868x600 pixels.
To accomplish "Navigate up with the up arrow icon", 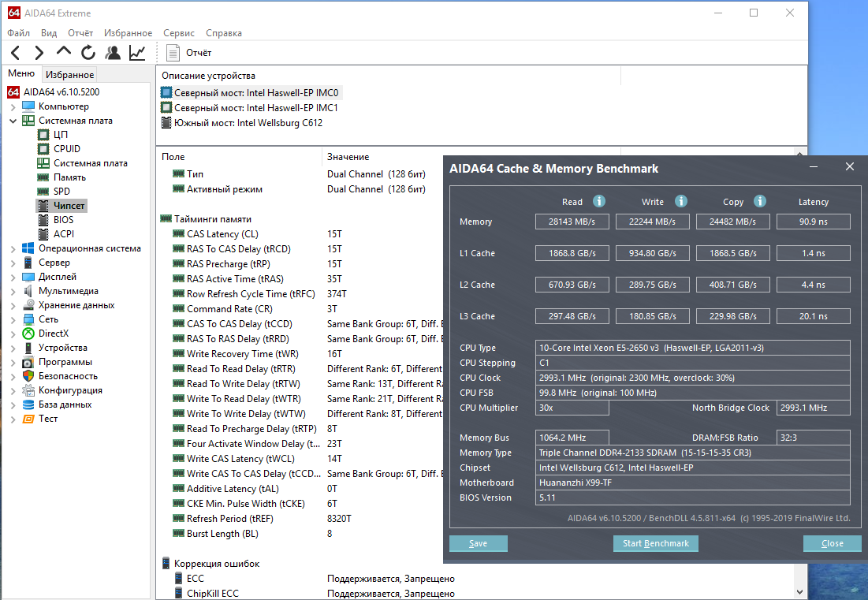I will (x=64, y=51).
